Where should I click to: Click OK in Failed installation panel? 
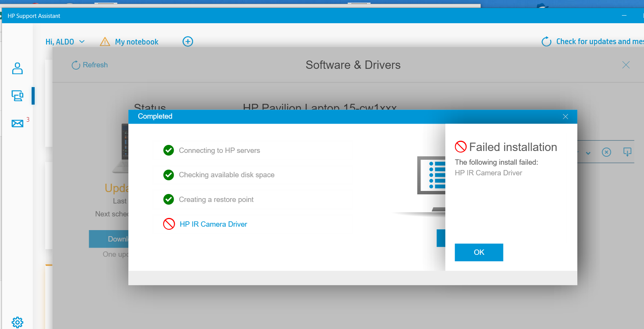479,253
